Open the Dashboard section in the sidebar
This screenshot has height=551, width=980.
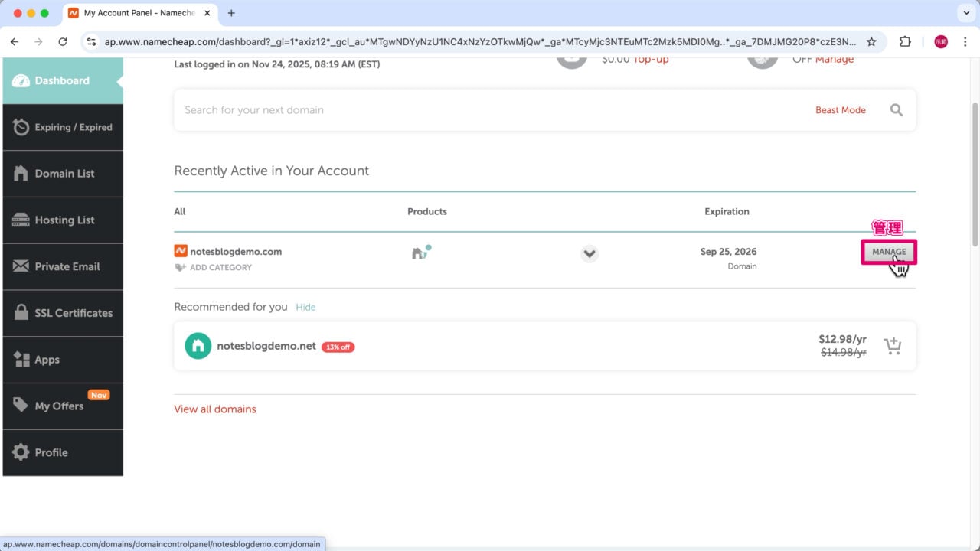[61, 80]
